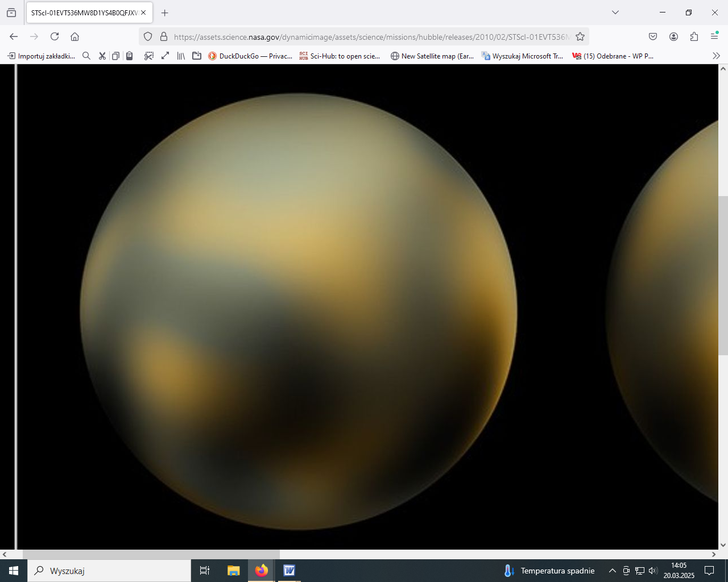Select the STScI-01EVT536 tab
Screen dimensions: 728x582
pos(84,13)
